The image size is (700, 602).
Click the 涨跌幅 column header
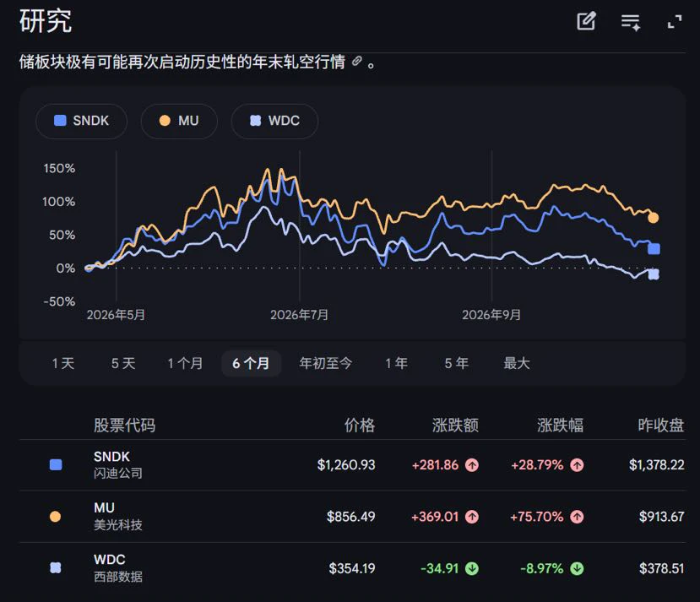click(561, 426)
